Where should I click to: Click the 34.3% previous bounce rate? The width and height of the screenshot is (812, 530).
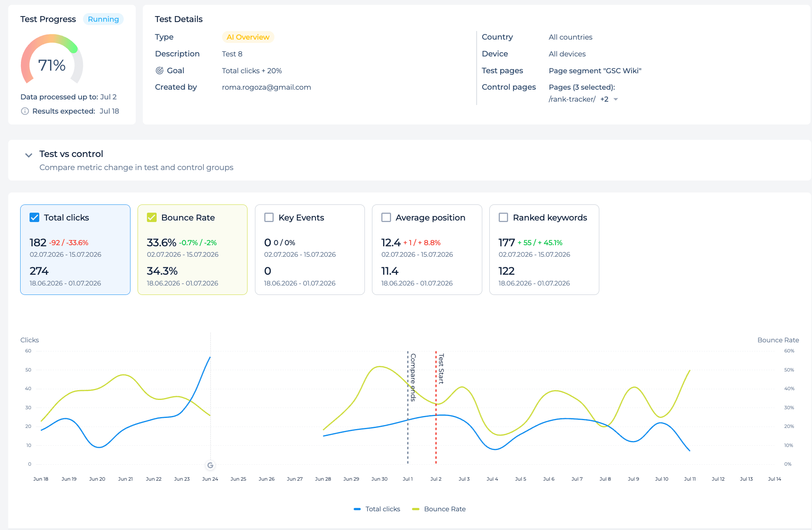(162, 271)
